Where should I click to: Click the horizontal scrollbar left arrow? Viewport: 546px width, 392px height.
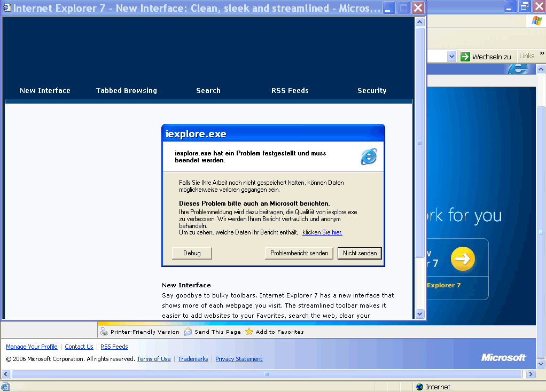(5, 374)
